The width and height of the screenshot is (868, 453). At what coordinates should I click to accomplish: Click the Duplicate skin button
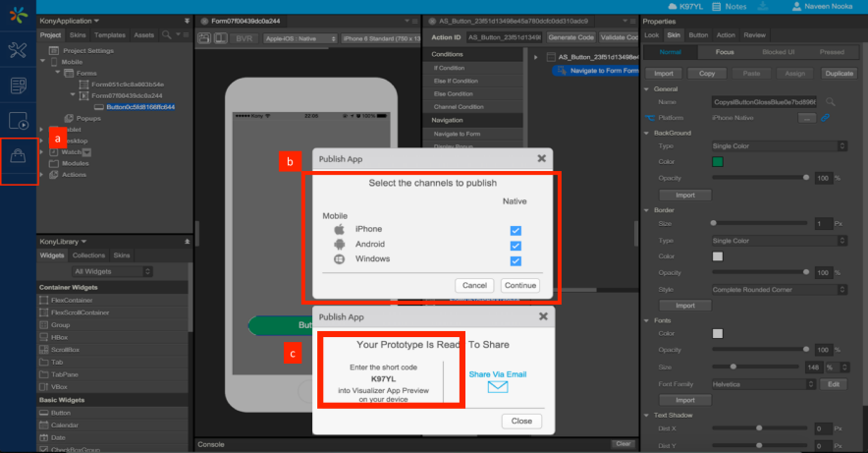[x=840, y=73]
